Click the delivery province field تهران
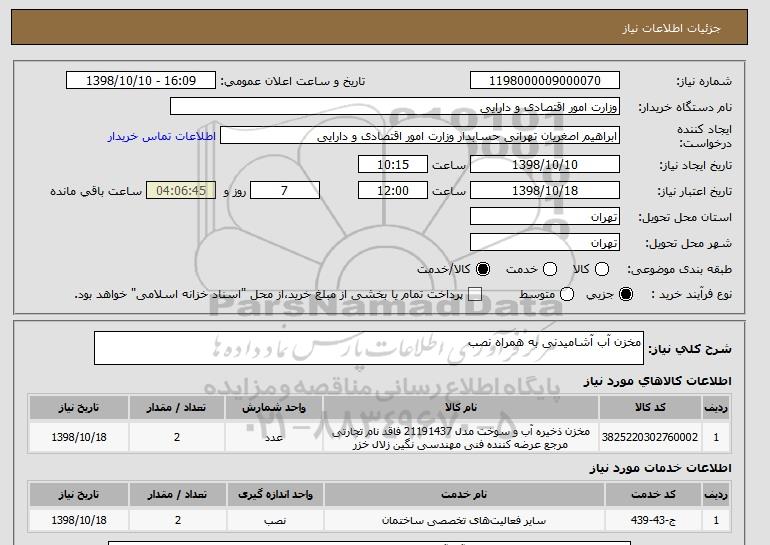The width and height of the screenshot is (770, 545). point(545,216)
